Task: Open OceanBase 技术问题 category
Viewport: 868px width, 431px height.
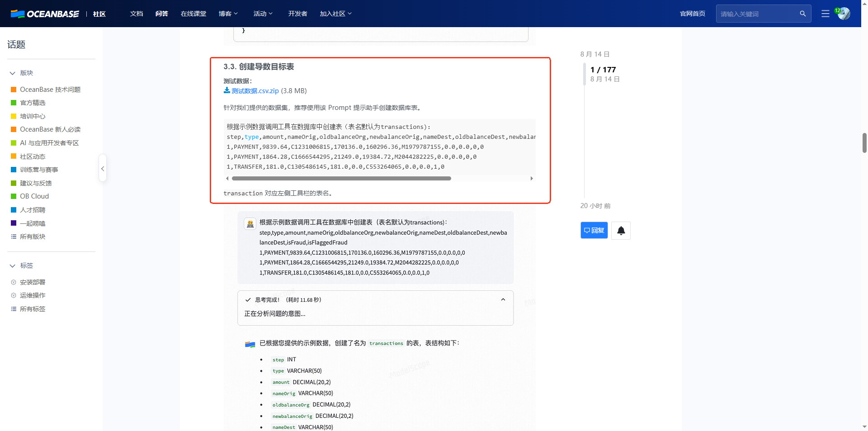Action: pyautogui.click(x=50, y=90)
